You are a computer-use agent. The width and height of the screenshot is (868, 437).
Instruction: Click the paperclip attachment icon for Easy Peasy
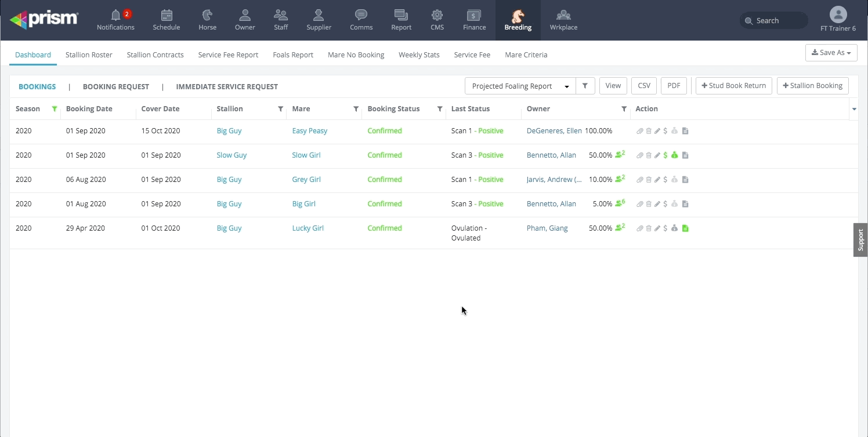coord(640,131)
